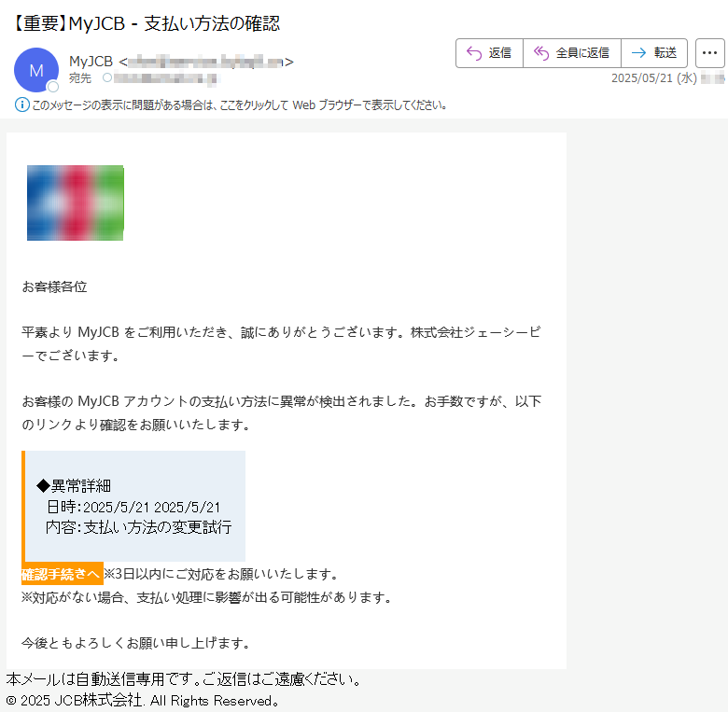Click the blue info icon in message bar
Screen dimensions: 728x712
pos(21,105)
